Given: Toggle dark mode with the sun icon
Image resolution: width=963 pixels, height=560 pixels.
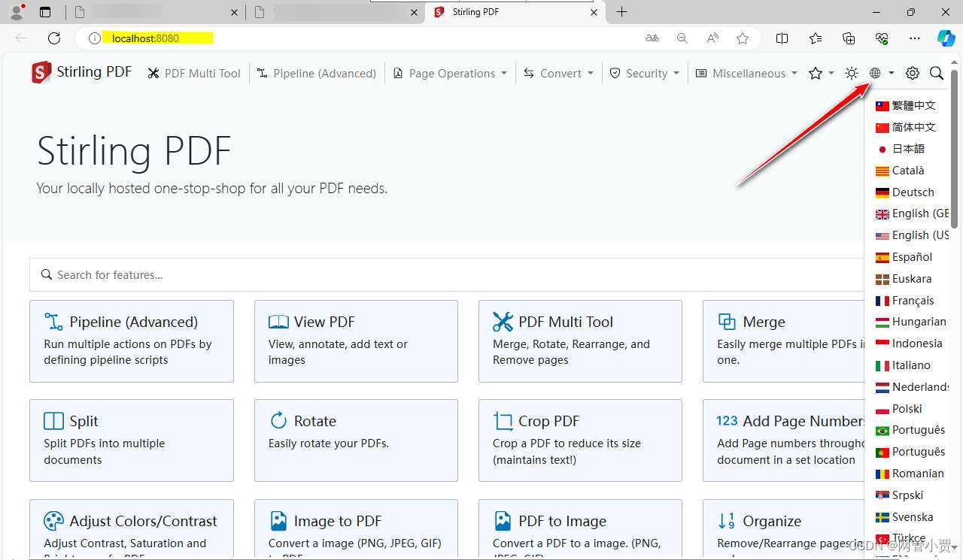Looking at the screenshot, I should pos(851,73).
